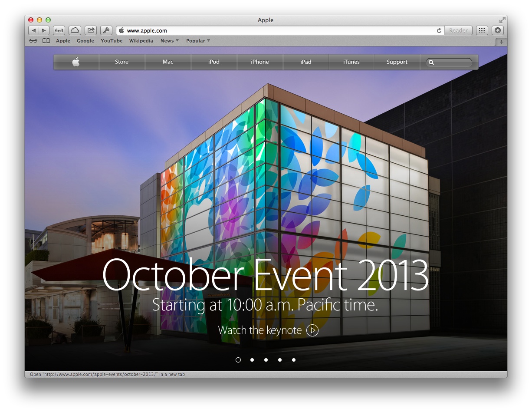532x412 pixels.
Task: Click the Reading List icon in bookmarks bar
Action: point(33,41)
